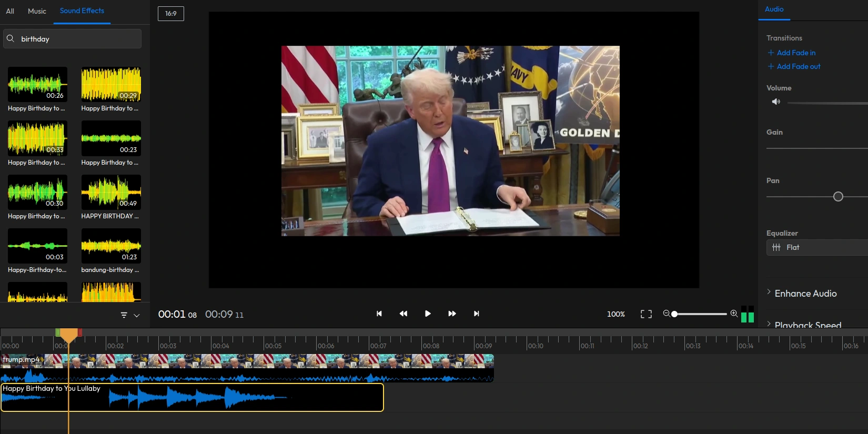Screen dimensions: 868x434
Task: Expand the Enhance Audio section
Action: (x=805, y=294)
